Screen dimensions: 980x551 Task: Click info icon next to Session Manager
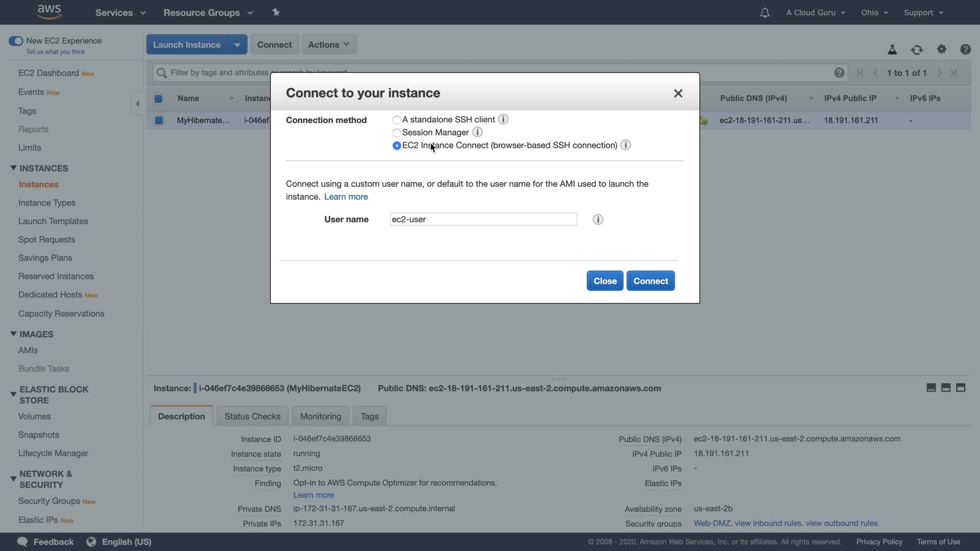tap(477, 133)
